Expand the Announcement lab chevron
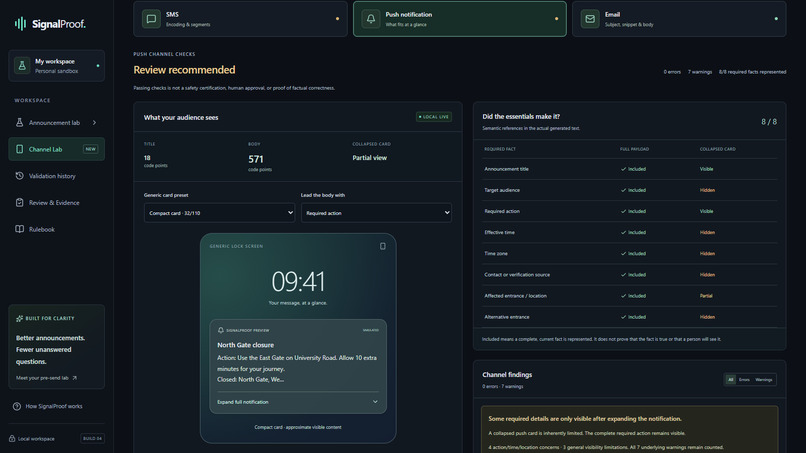806x453 pixels. [x=94, y=122]
